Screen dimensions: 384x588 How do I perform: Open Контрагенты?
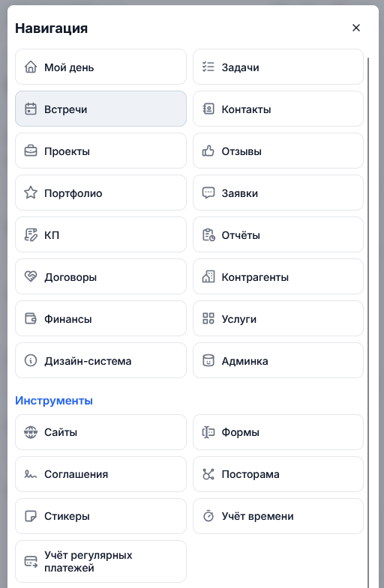click(x=278, y=276)
